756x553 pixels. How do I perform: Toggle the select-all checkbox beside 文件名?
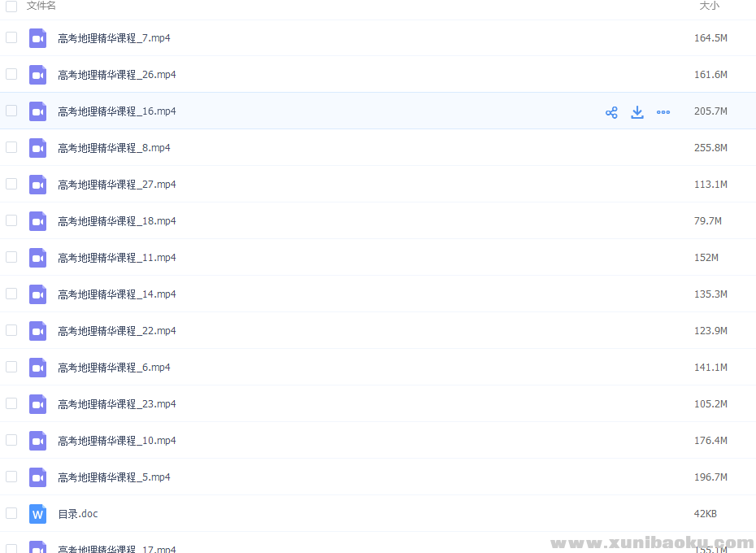11,6
